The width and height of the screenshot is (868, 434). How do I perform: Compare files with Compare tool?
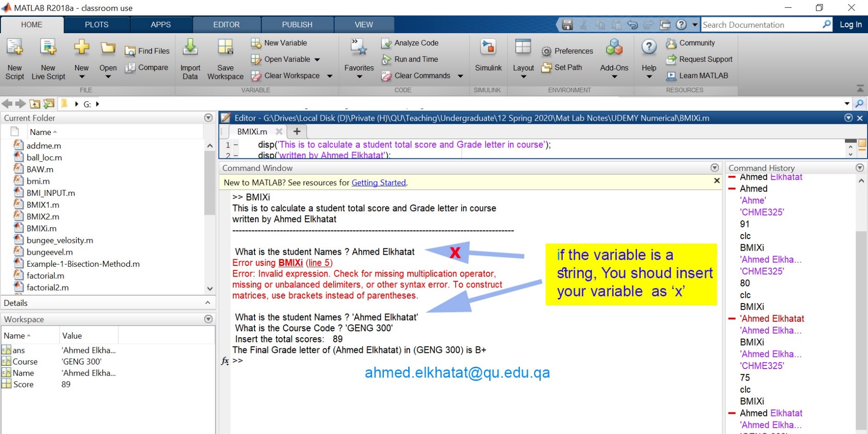[147, 68]
